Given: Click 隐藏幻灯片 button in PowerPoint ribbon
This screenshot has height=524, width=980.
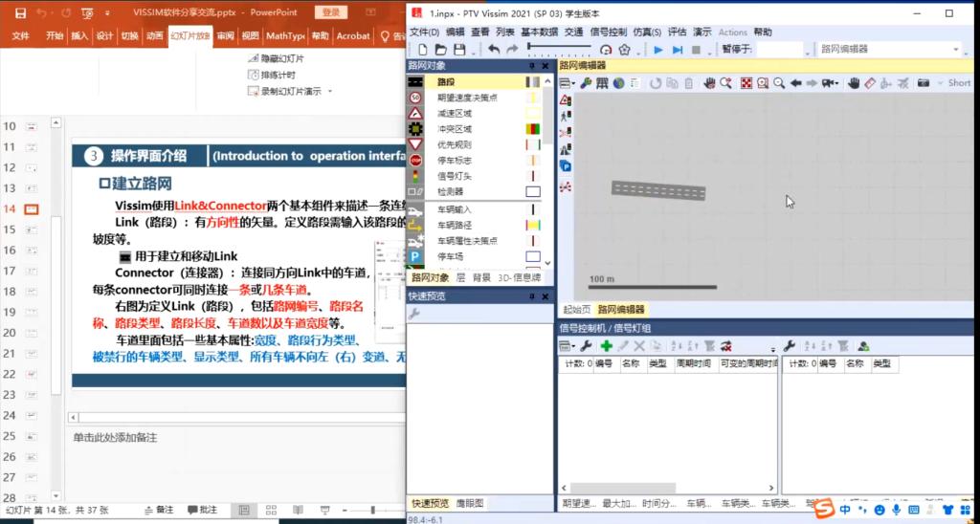Looking at the screenshot, I should pyautogui.click(x=277, y=58).
